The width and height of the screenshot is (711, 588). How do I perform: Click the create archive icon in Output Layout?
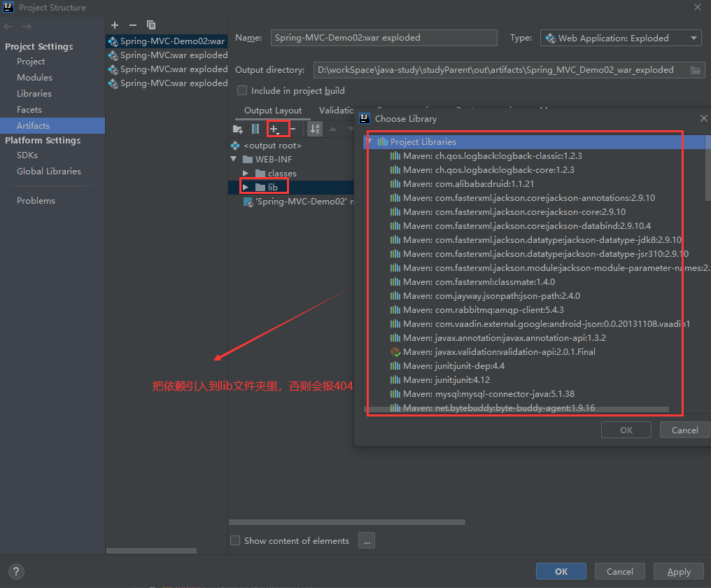coord(255,129)
